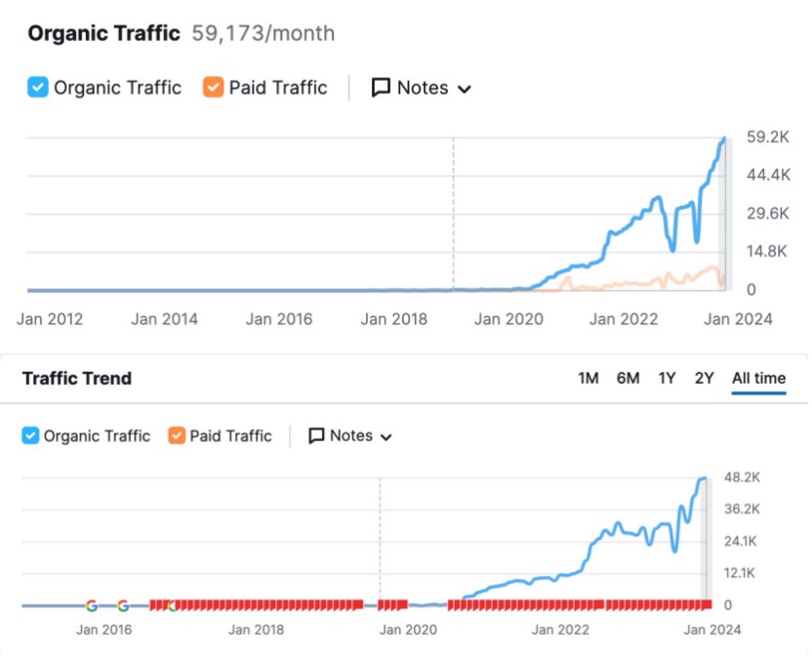Expand the Notes dropdown in top chart

coord(465,89)
